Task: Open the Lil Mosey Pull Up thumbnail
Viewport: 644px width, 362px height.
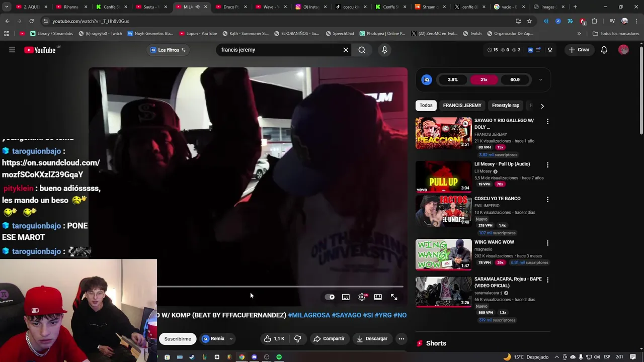Action: (x=443, y=176)
